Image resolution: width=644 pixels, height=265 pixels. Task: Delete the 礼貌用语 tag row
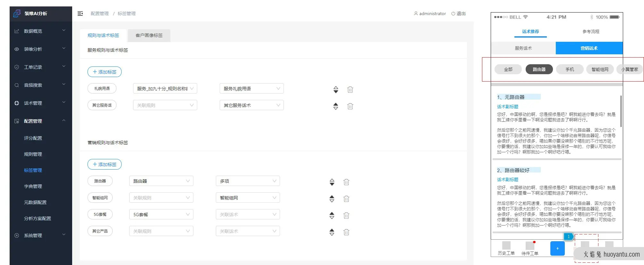[350, 90]
